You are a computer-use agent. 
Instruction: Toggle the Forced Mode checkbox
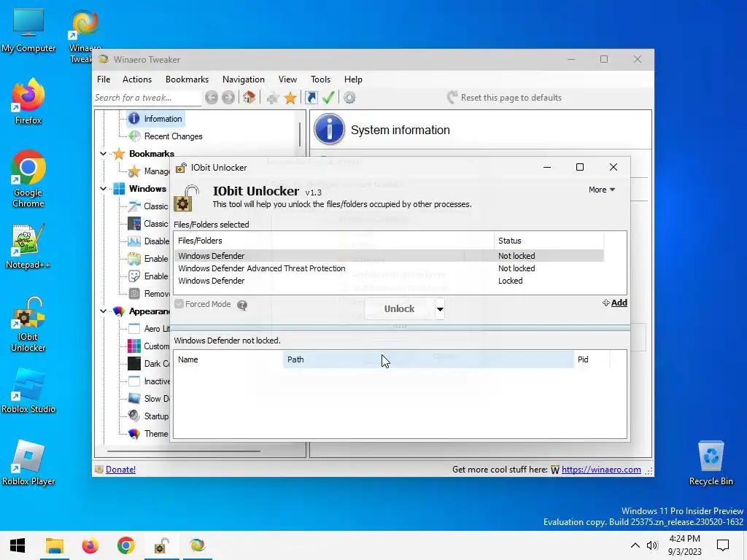[x=179, y=304]
